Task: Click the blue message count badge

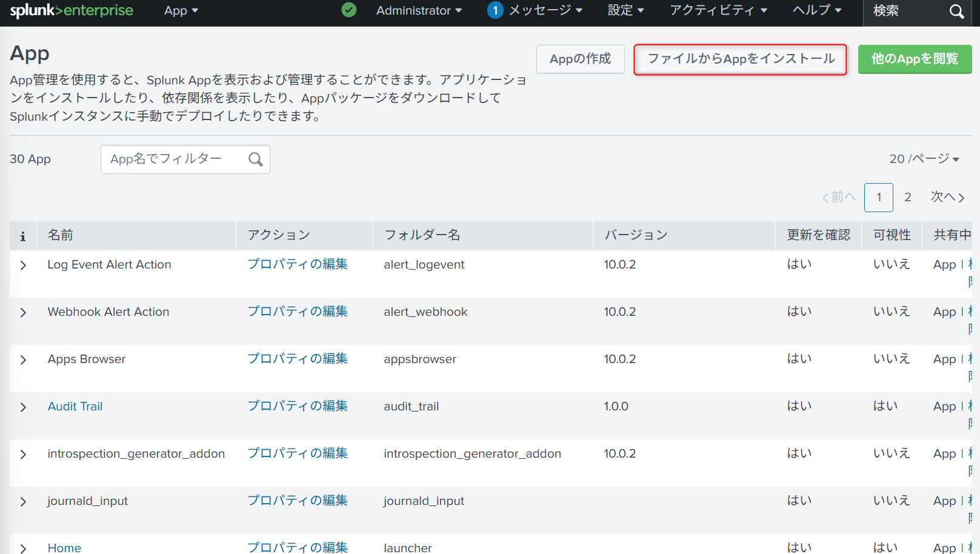Action: pyautogui.click(x=495, y=10)
